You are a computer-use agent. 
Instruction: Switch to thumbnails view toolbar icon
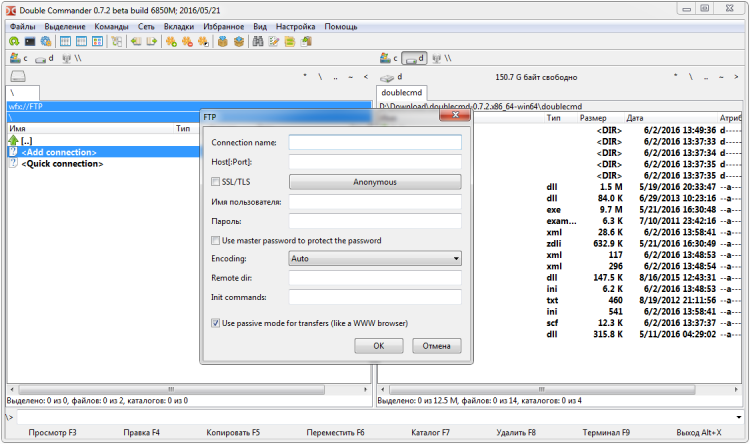coord(98,42)
